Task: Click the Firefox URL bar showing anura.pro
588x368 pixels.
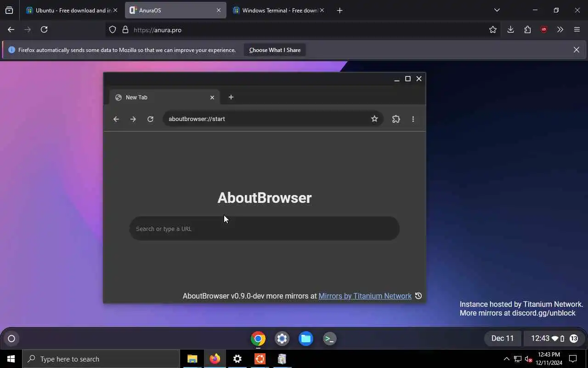Action: pos(303,30)
